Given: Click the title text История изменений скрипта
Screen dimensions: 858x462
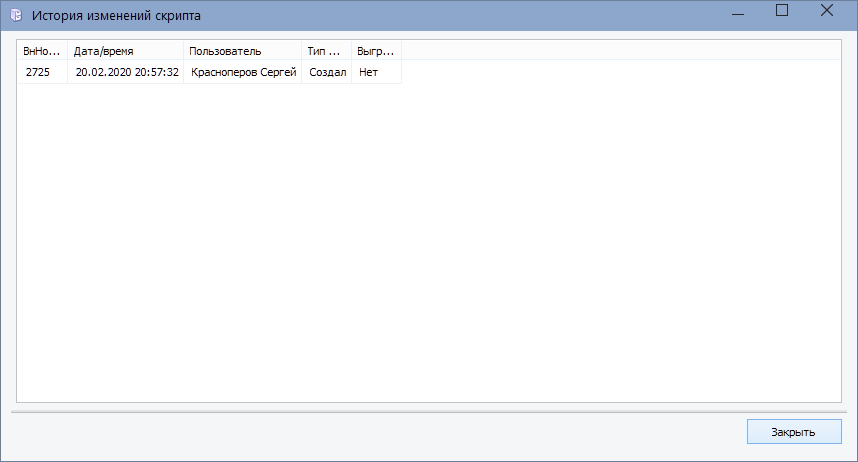Looking at the screenshot, I should pos(115,16).
